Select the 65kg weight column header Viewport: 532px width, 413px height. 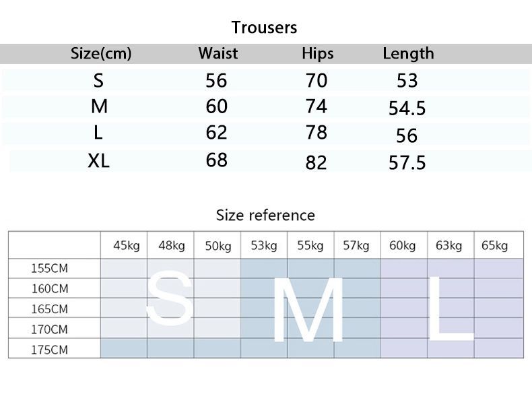tap(494, 245)
